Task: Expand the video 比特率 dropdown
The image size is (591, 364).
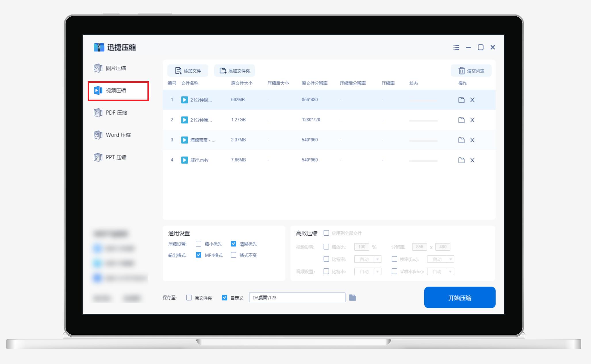Action: coord(377,260)
